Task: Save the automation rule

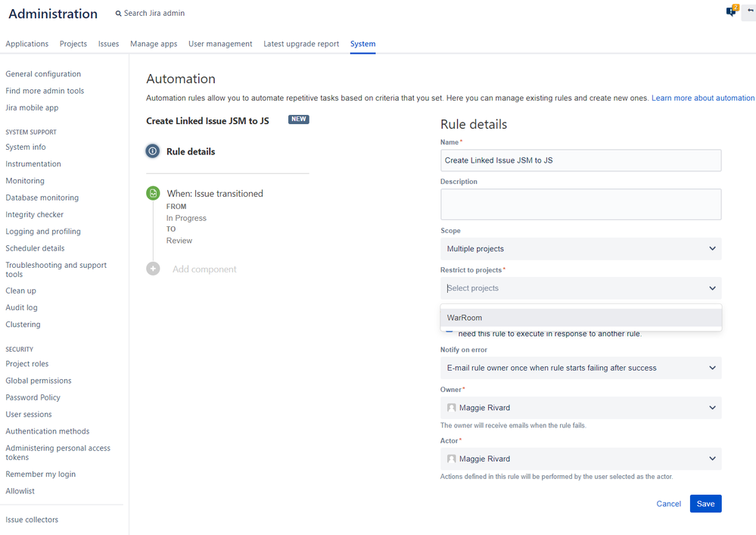Action: (x=705, y=504)
